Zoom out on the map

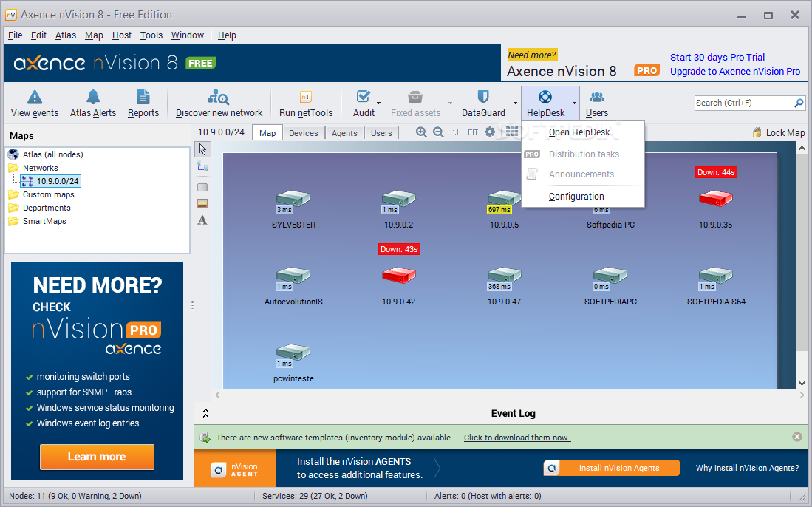438,132
